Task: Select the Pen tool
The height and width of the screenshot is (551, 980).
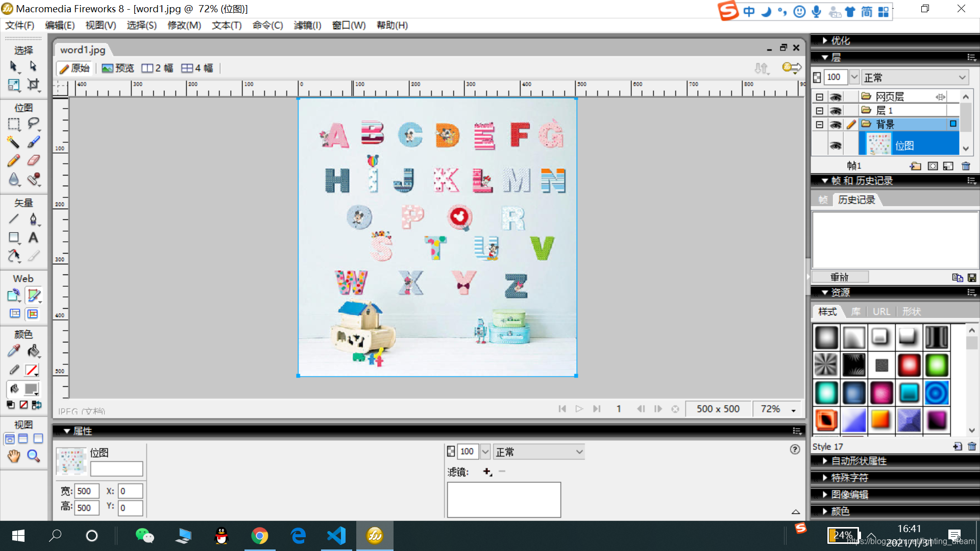Action: pos(33,219)
